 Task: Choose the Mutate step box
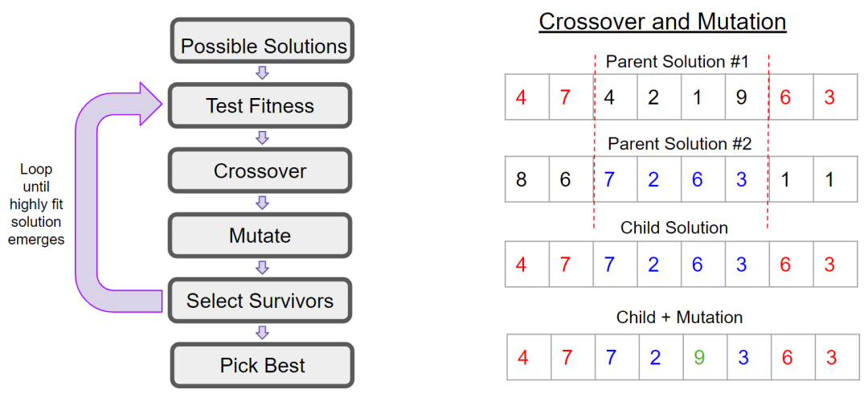(x=260, y=236)
